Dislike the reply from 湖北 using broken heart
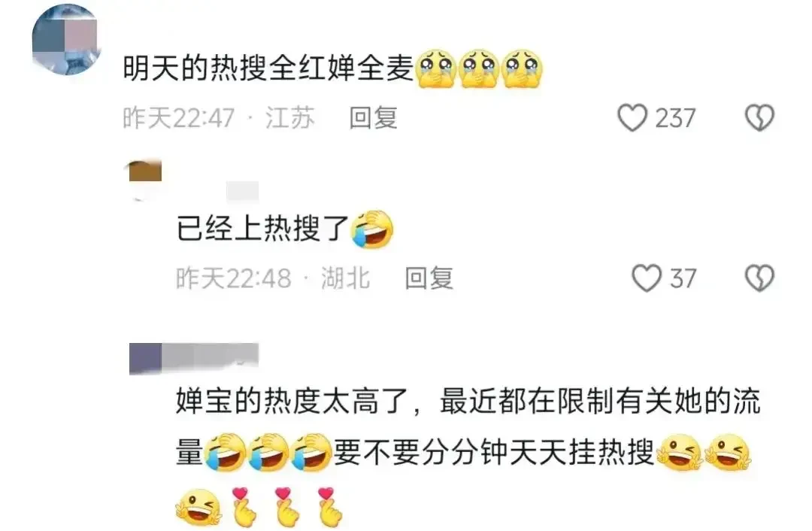Screen dimensions: 812x531 759,278
